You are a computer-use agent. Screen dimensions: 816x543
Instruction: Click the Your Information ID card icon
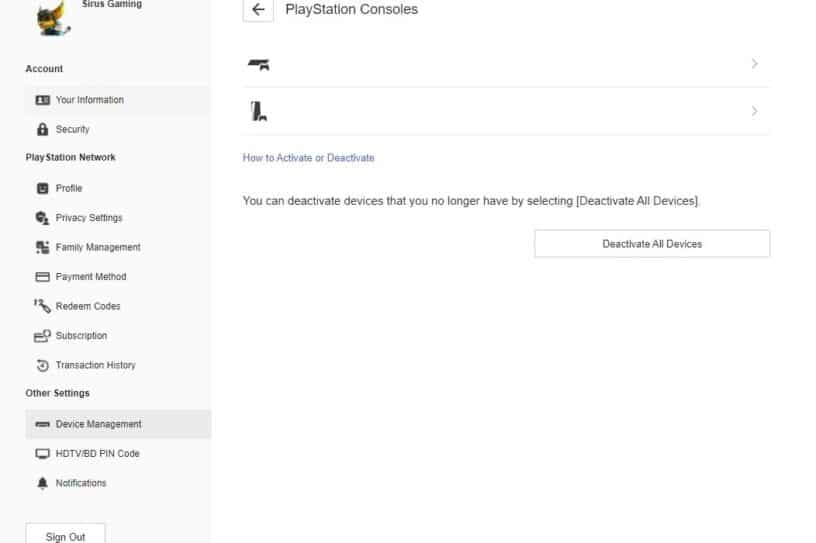click(x=43, y=100)
